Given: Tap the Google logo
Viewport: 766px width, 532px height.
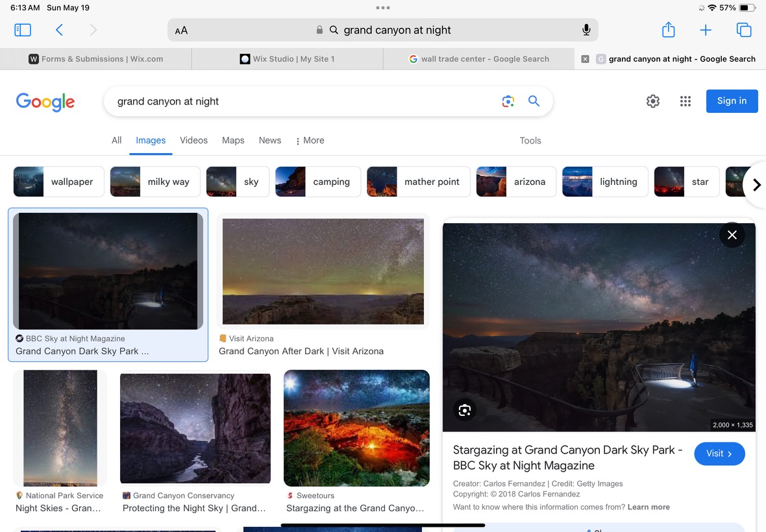Looking at the screenshot, I should 45,101.
